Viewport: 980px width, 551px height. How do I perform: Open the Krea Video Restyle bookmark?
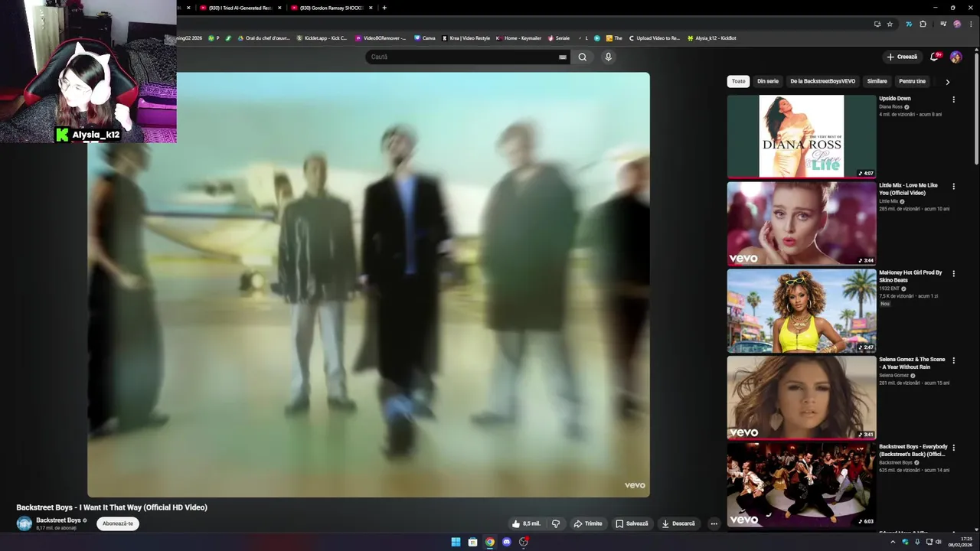(466, 37)
